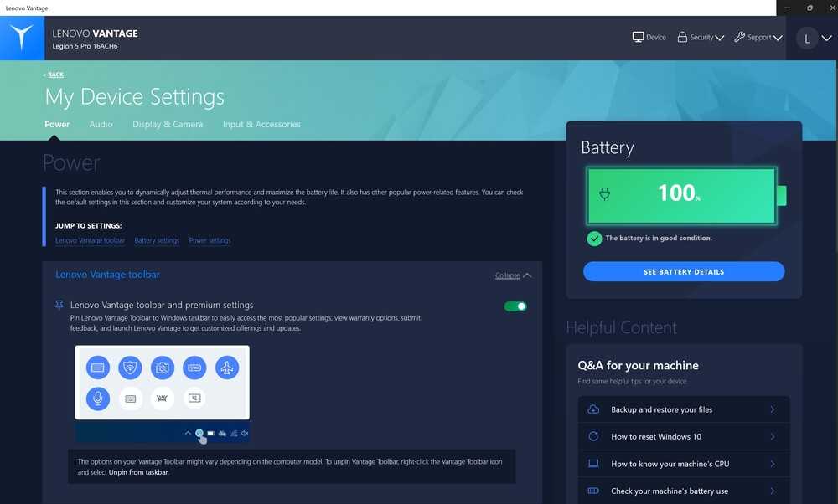The width and height of the screenshot is (838, 504).
Task: Click the pin icon beside the toolbar setting
Action: (59, 306)
